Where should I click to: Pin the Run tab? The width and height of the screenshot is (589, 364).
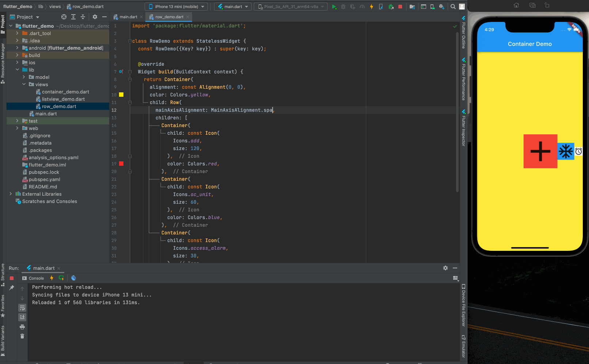pos(12,288)
